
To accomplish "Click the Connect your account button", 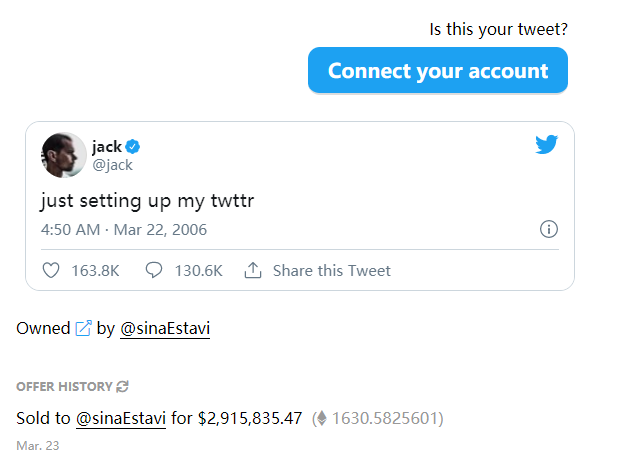I will click(438, 71).
